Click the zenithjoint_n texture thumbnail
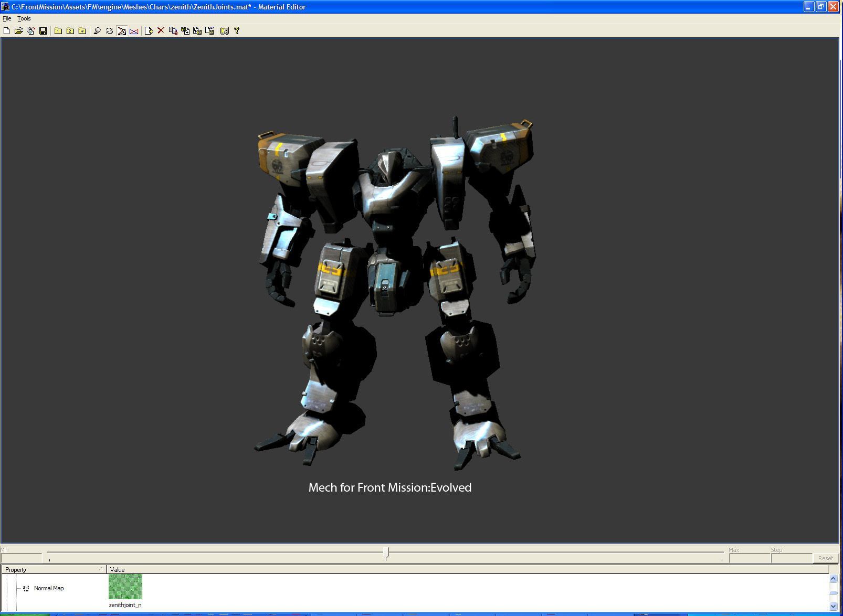Viewport: 843px width, 616px height. 125,587
